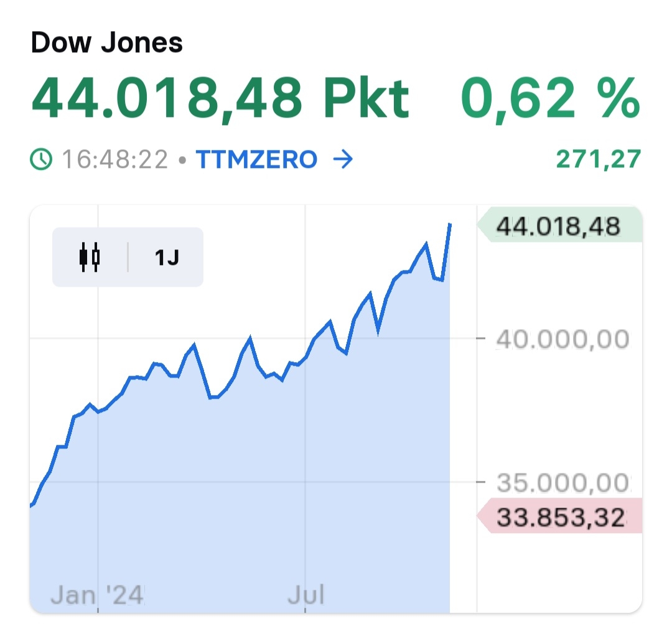Select the Dow Jones title
Screen dimensions: 672x624
click(x=106, y=44)
